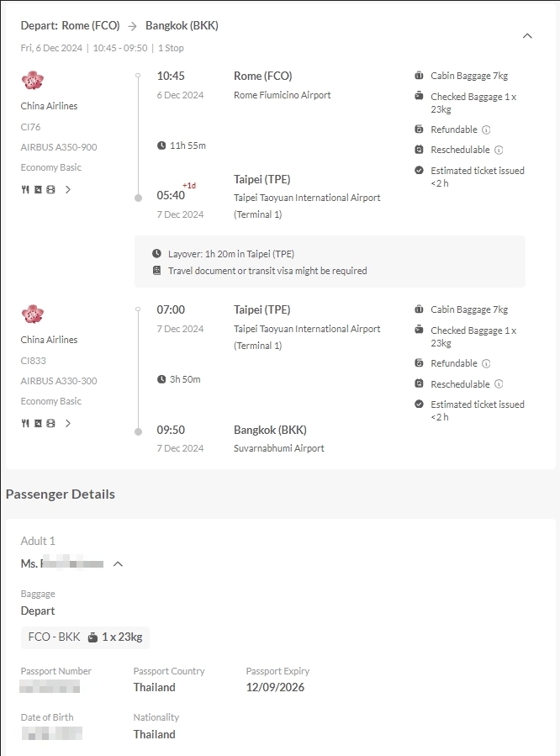This screenshot has width=560, height=756.
Task: Click the Passenger Details heading
Action: [x=61, y=494]
